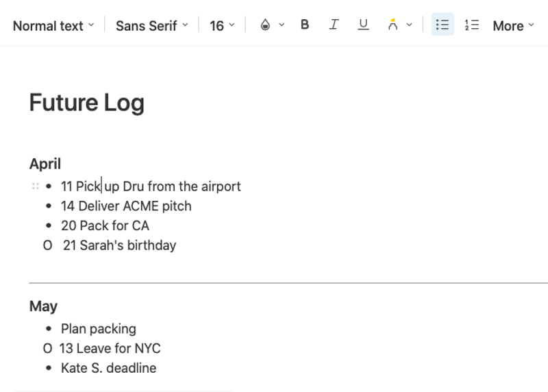Click the open circle beside Sarah's birthday

tap(47, 245)
